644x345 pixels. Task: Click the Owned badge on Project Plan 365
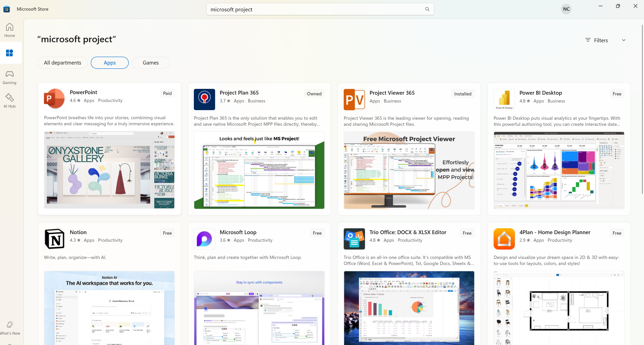314,94
